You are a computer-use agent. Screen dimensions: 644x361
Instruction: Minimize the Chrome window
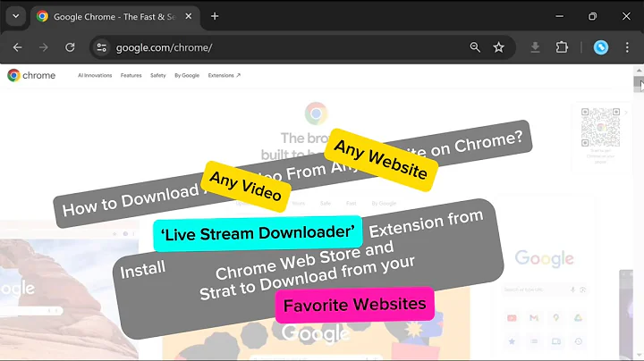559,16
